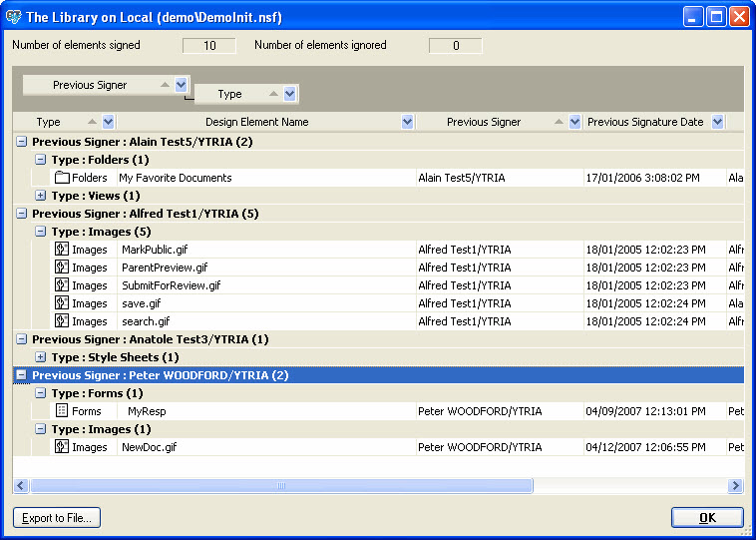Viewport: 756px width, 540px height.
Task: Open filter dropdown on Previous Signer grouping box
Action: coord(181,85)
